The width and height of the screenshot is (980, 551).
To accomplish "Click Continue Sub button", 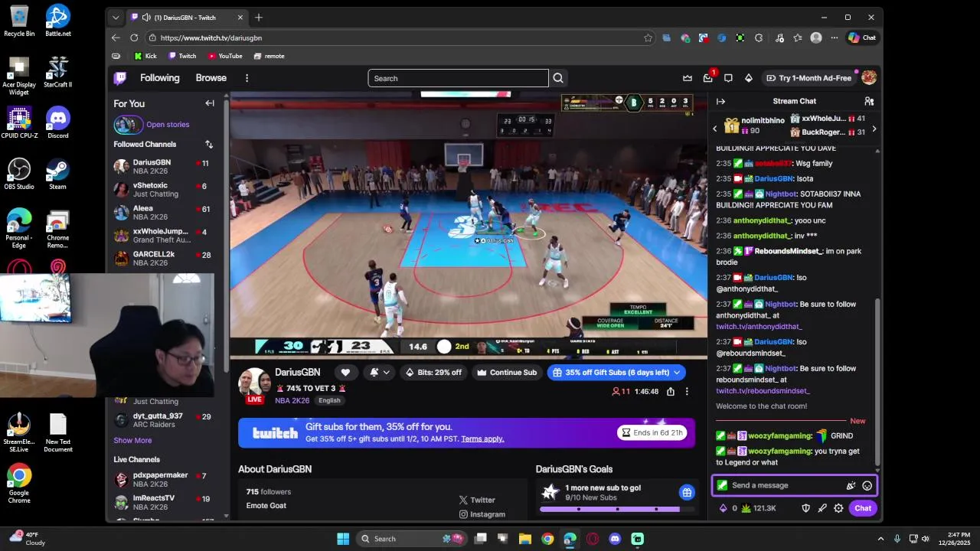I will pos(506,373).
